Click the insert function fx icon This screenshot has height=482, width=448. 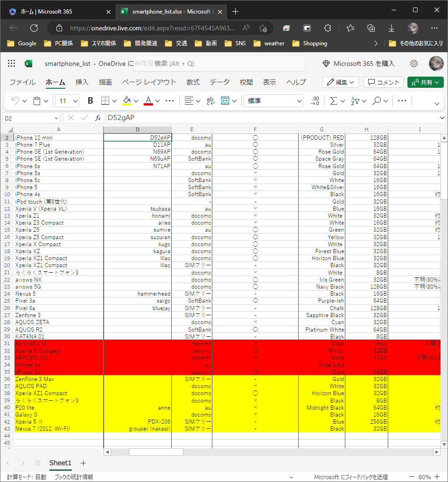click(98, 118)
